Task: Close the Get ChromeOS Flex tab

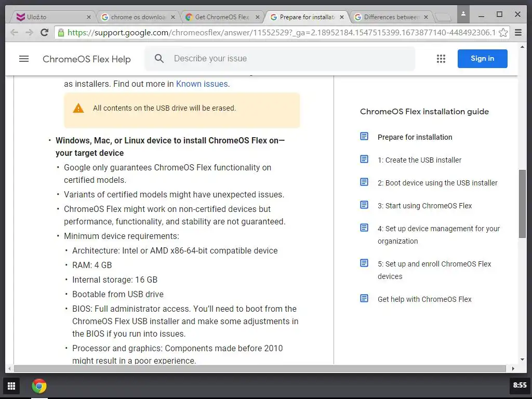Action: 258,17
